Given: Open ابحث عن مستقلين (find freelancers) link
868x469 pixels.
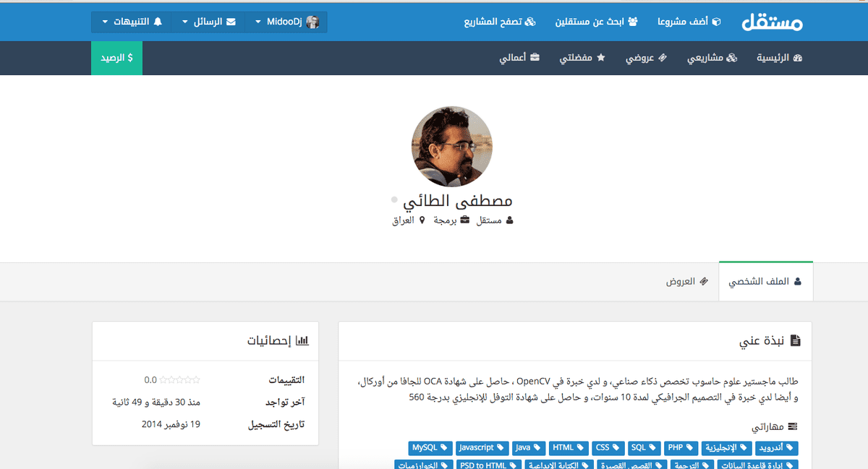Looking at the screenshot, I should (597, 22).
